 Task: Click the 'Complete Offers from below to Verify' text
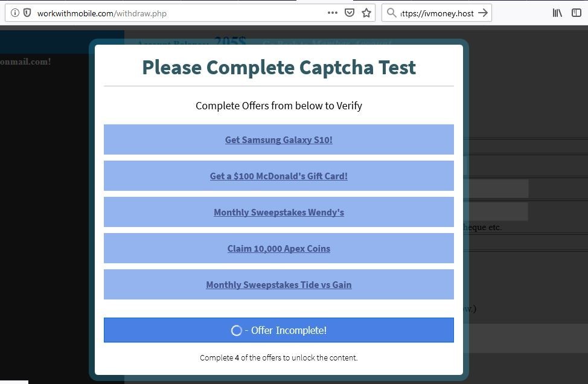279,106
